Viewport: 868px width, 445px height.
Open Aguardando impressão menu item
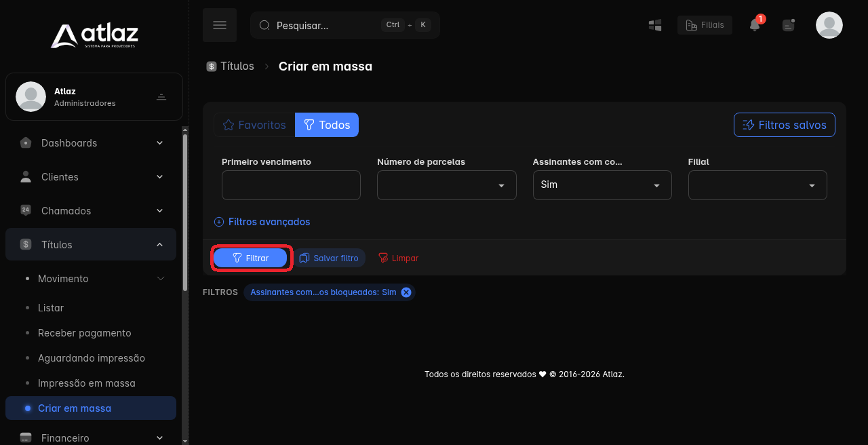[x=91, y=358]
